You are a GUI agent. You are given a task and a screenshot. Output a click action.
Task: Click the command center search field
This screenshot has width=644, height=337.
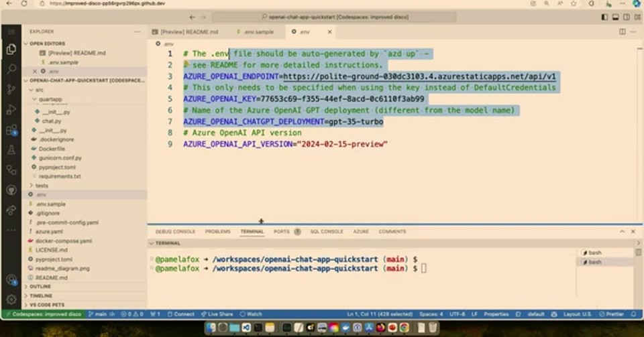[334, 17]
